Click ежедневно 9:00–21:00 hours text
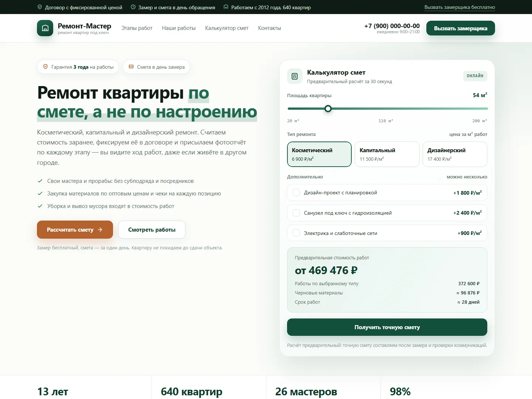This screenshot has width=532, height=399. coord(398,32)
